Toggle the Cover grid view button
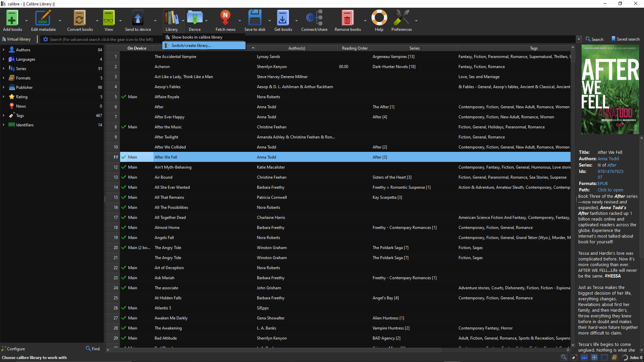Image resolution: width=644 pixels, height=362 pixels. 594,357
